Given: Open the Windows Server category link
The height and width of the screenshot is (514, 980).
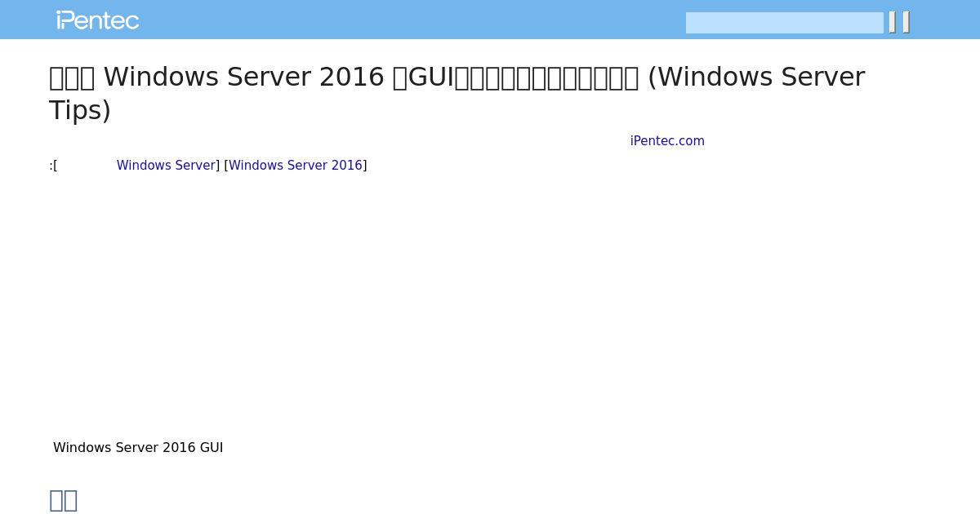Looking at the screenshot, I should point(166,166).
